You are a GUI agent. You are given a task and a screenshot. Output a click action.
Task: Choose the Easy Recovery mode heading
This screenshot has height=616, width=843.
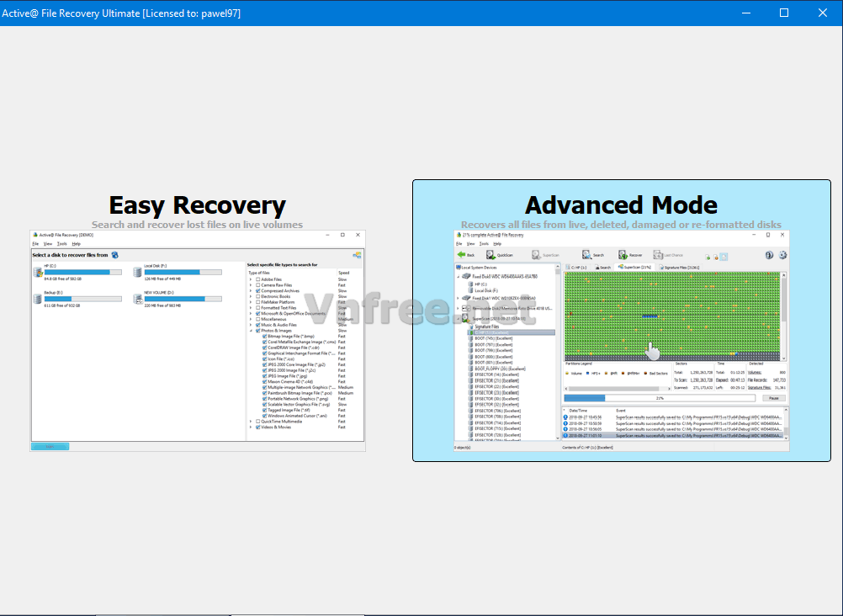tap(197, 204)
